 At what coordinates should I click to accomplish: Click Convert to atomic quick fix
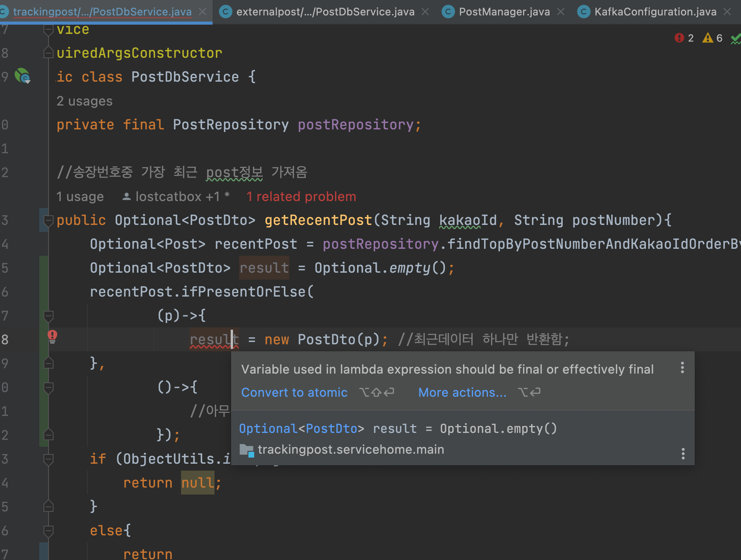294,392
